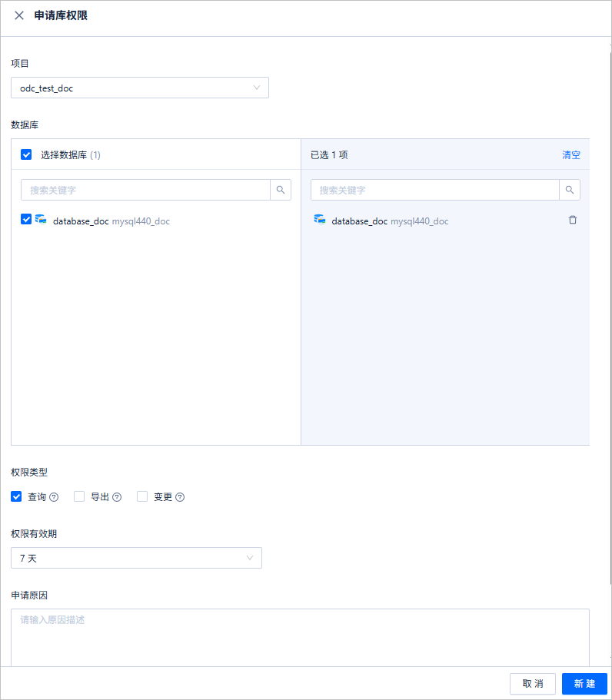The width and height of the screenshot is (612, 700).
Task: Click the 变更 help question-mark icon
Action: (180, 497)
